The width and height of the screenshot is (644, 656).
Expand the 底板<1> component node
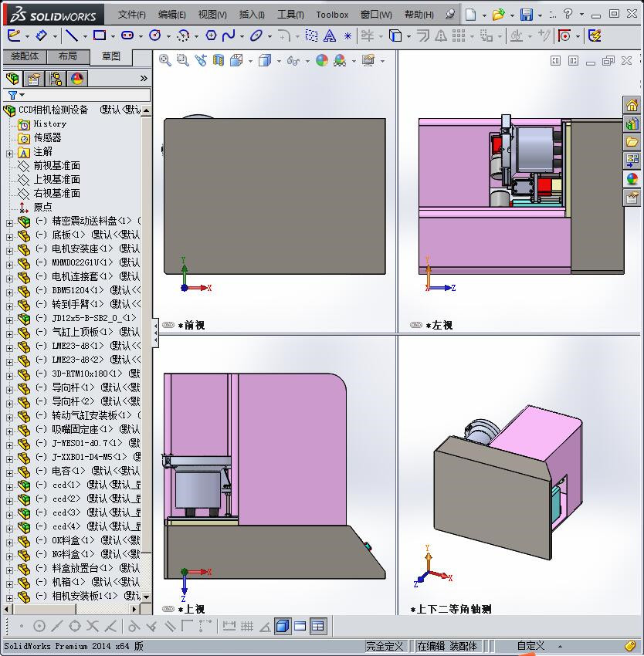[9, 237]
